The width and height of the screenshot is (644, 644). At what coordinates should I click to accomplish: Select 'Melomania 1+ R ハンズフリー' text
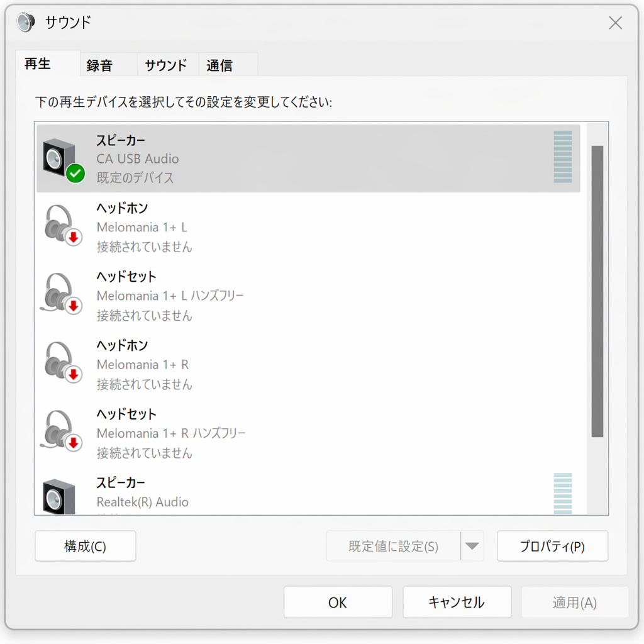click(171, 433)
